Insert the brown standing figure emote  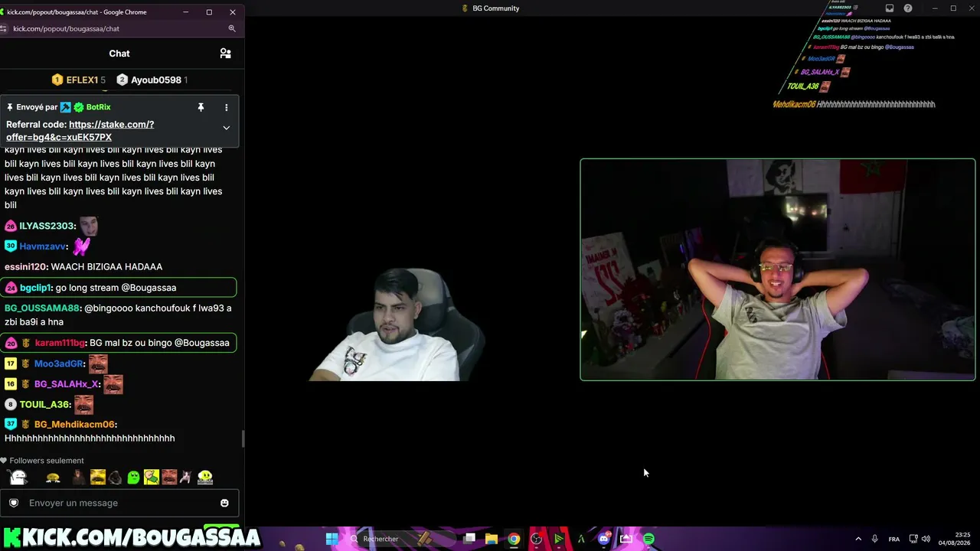pyautogui.click(x=77, y=478)
